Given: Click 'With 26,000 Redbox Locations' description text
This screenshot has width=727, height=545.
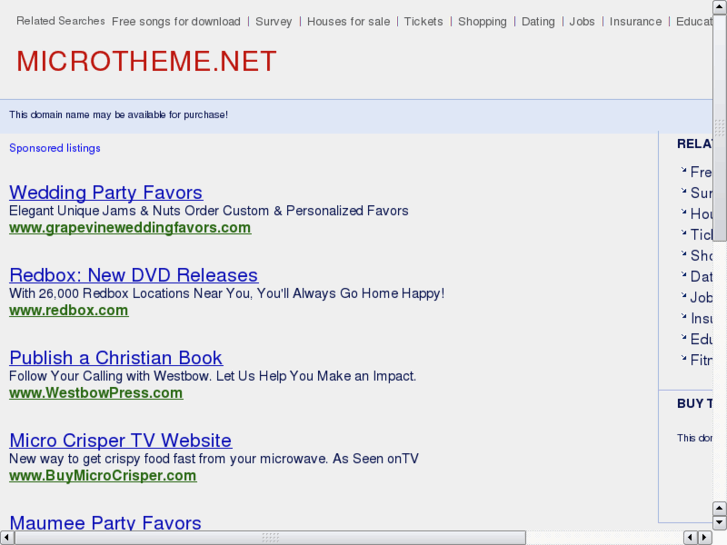Looking at the screenshot, I should 227,293.
